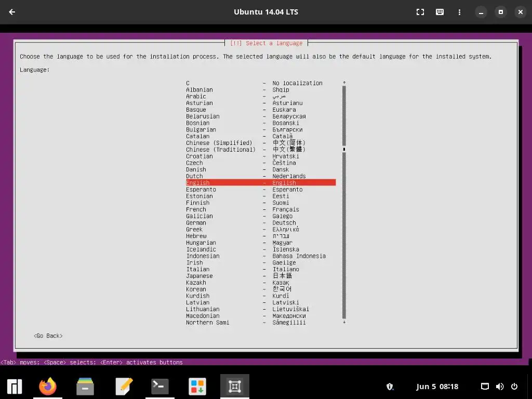Choose Croatian - Hrvatski
The height and width of the screenshot is (399, 532).
click(261, 156)
